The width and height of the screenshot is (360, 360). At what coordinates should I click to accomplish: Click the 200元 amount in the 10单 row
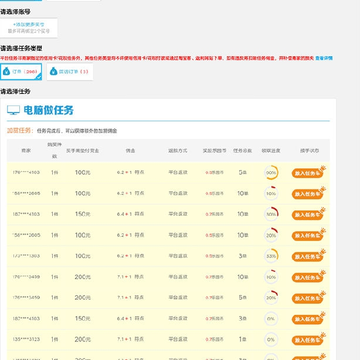82,277
